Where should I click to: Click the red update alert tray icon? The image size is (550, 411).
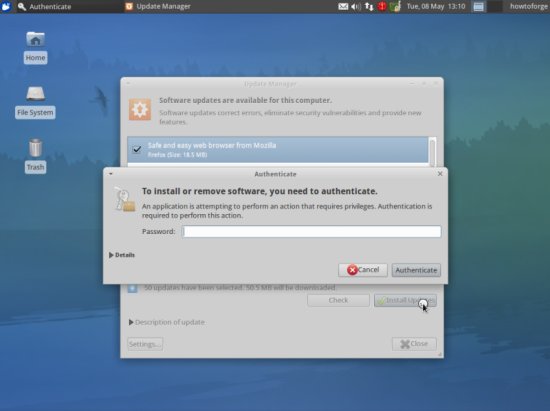click(x=382, y=6)
